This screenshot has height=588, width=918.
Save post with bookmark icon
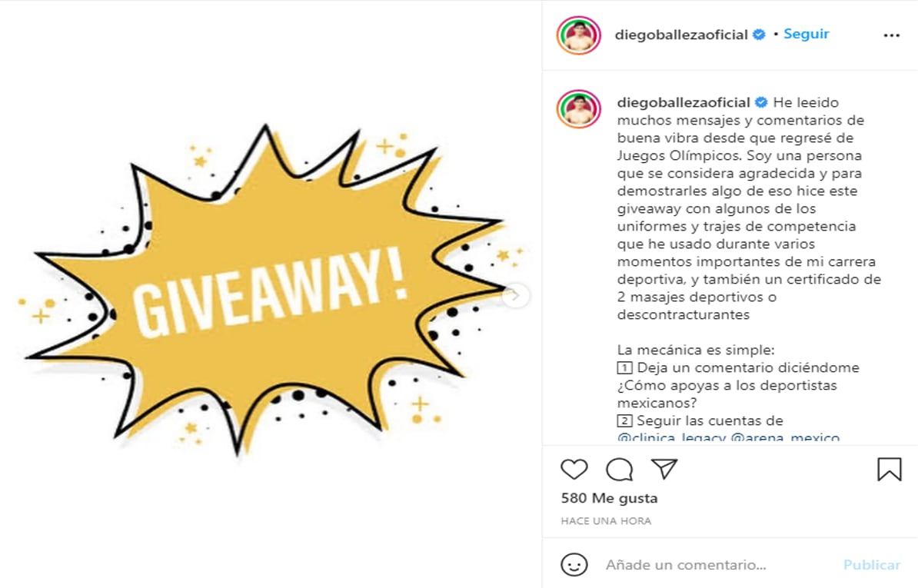[889, 469]
